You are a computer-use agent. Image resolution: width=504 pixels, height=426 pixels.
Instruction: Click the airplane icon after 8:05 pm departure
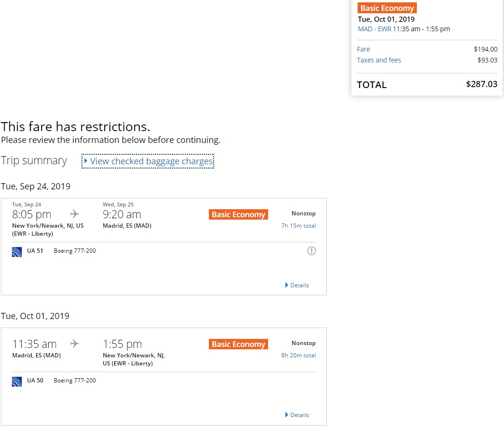(x=74, y=214)
